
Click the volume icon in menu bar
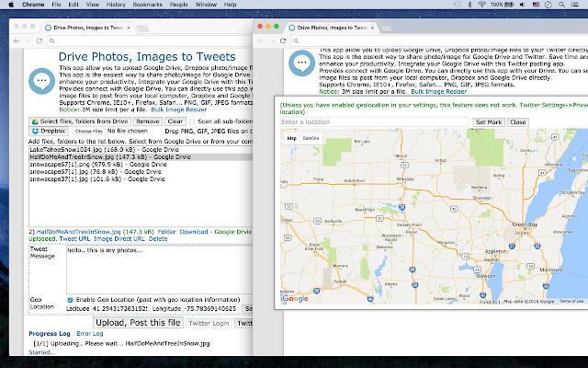(523, 5)
